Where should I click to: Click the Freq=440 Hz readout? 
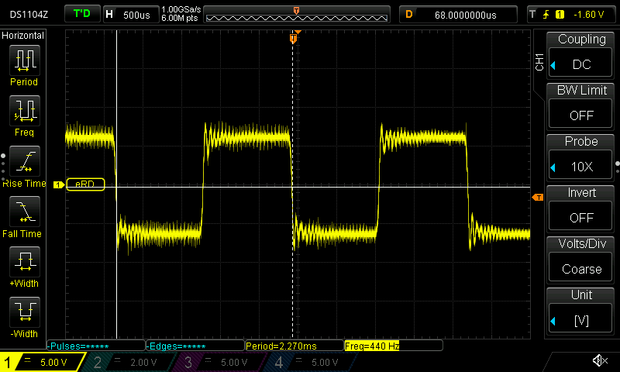(393, 346)
